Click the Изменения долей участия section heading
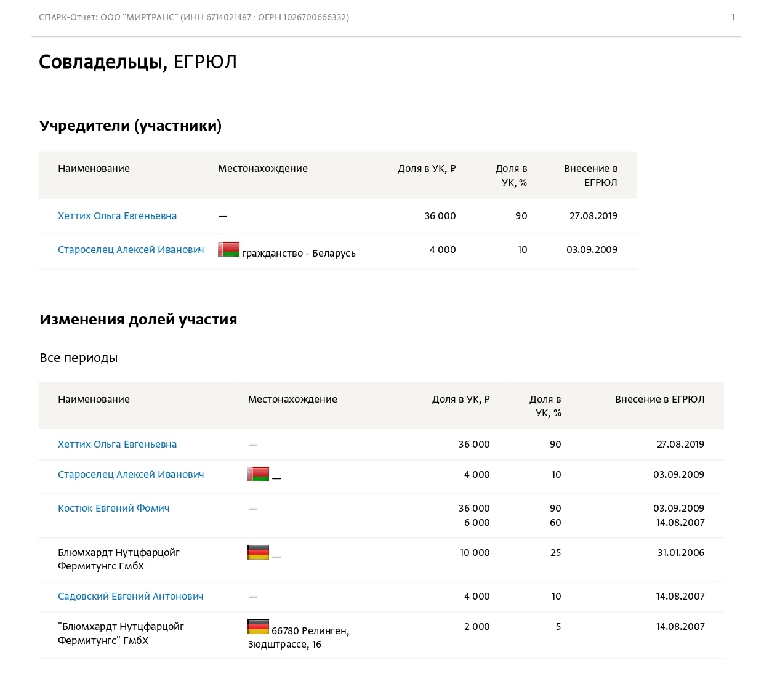The width and height of the screenshot is (764, 700). (x=138, y=320)
